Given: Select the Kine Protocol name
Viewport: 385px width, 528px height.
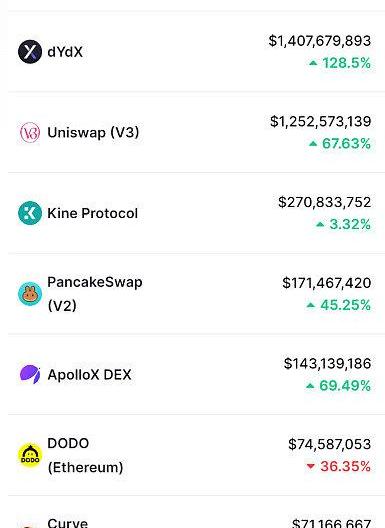Looking at the screenshot, I should (93, 213).
